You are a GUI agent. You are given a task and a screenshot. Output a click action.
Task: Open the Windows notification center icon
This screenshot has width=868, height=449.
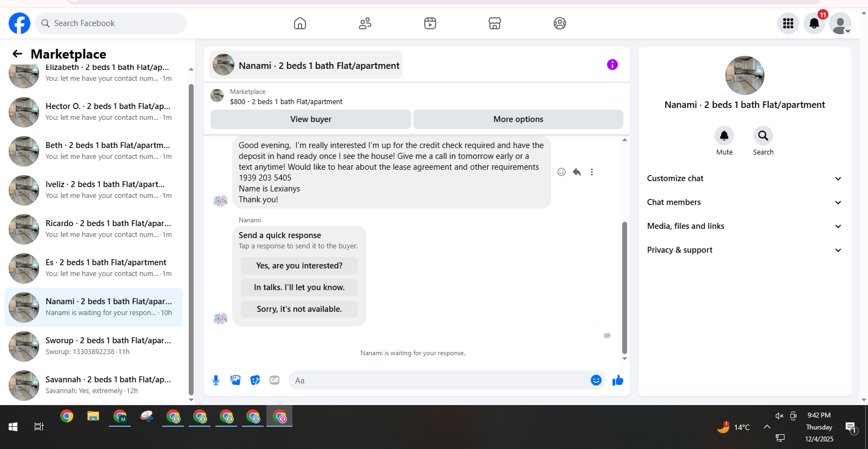pyautogui.click(x=851, y=428)
